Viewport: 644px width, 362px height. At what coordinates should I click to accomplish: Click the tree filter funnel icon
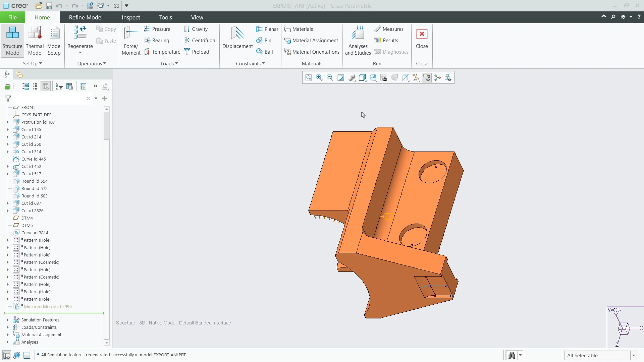(x=8, y=99)
